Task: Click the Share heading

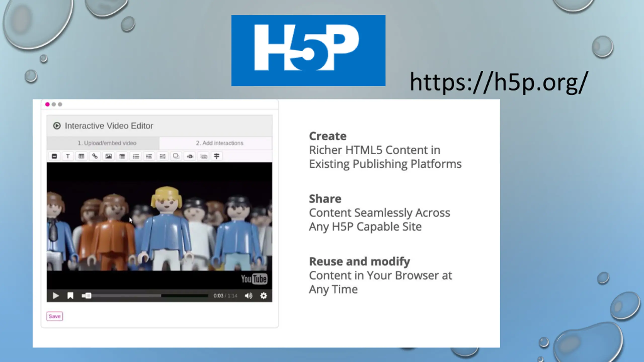Action: click(325, 199)
